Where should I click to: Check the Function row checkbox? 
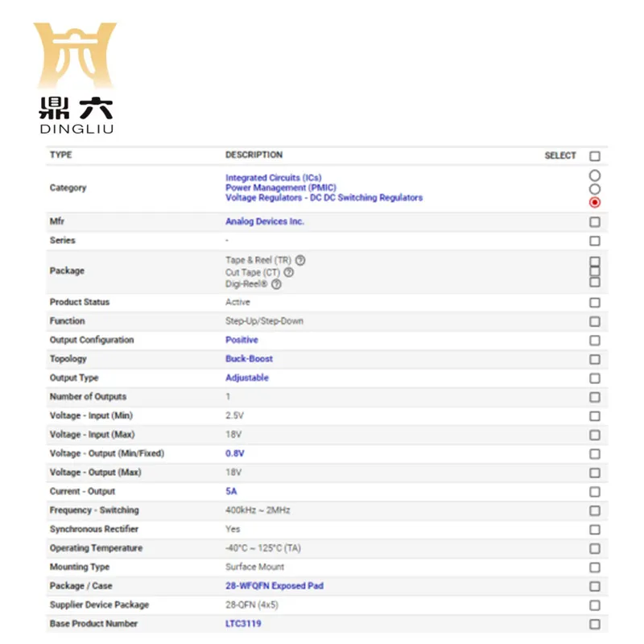coord(594,321)
